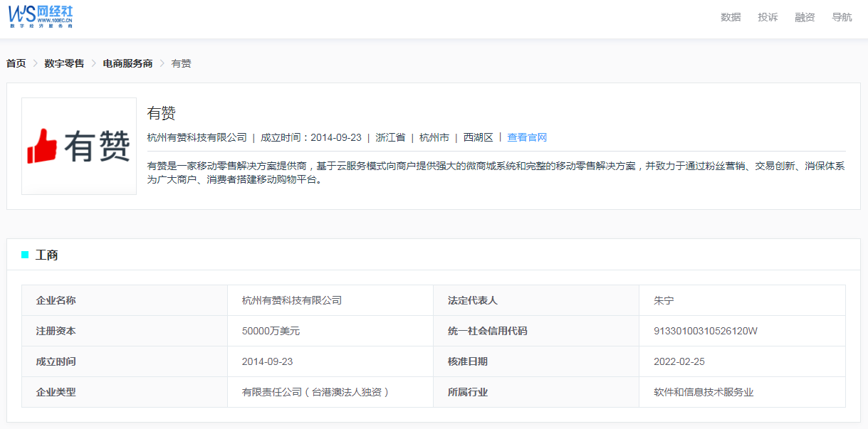The height and width of the screenshot is (429, 868).
Task: Select the company name 杭州有赞科技有限公司 cell
Action: [x=292, y=300]
